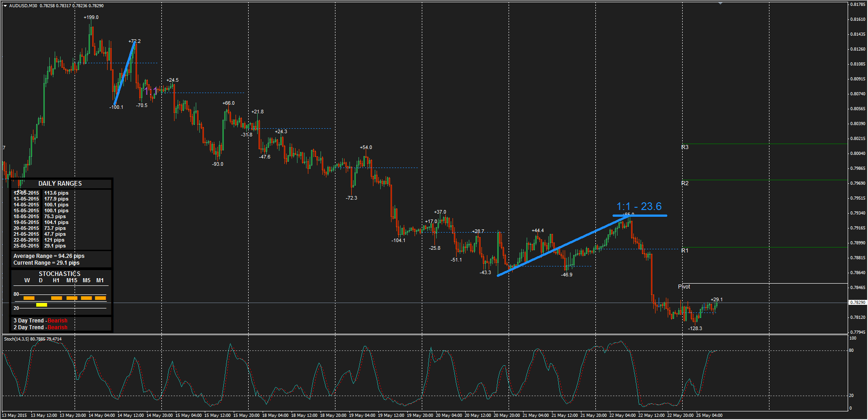Click the +199.0 swing high label
This screenshot has width=868, height=420.
(91, 18)
